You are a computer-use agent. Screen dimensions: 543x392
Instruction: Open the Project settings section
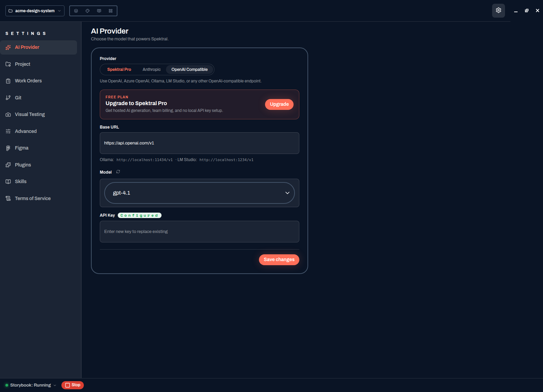pos(39,64)
